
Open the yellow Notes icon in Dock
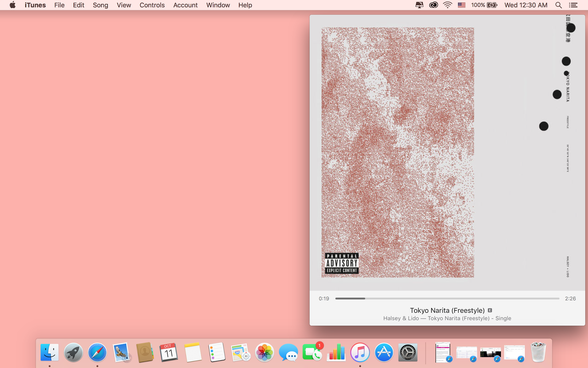(x=193, y=353)
